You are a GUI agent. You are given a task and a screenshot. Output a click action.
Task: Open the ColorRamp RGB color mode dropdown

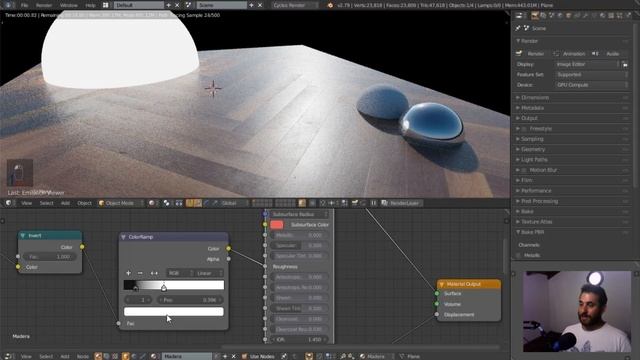click(180, 273)
